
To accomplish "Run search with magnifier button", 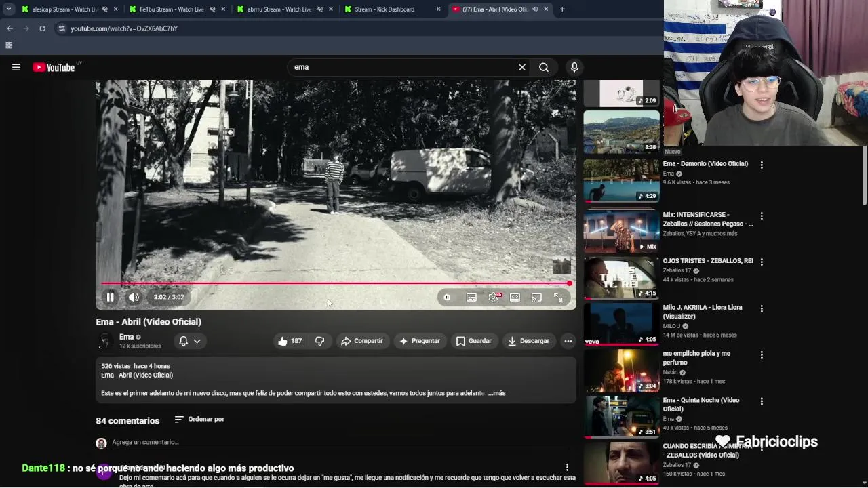I will click(x=544, y=67).
